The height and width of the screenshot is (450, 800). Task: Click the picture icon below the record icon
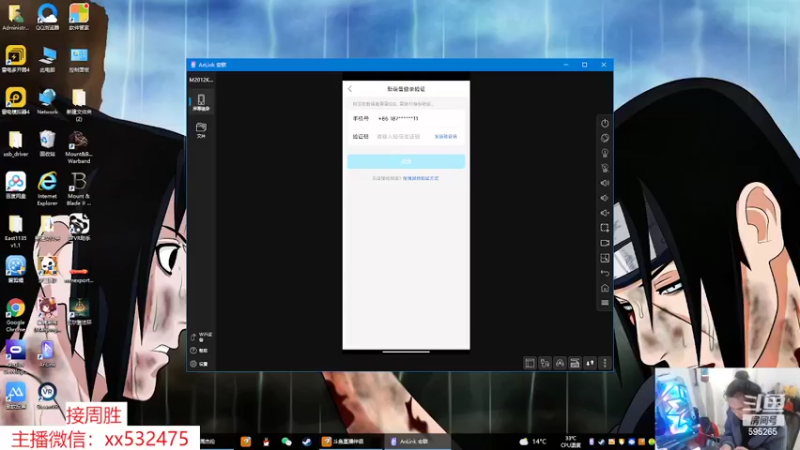click(605, 258)
